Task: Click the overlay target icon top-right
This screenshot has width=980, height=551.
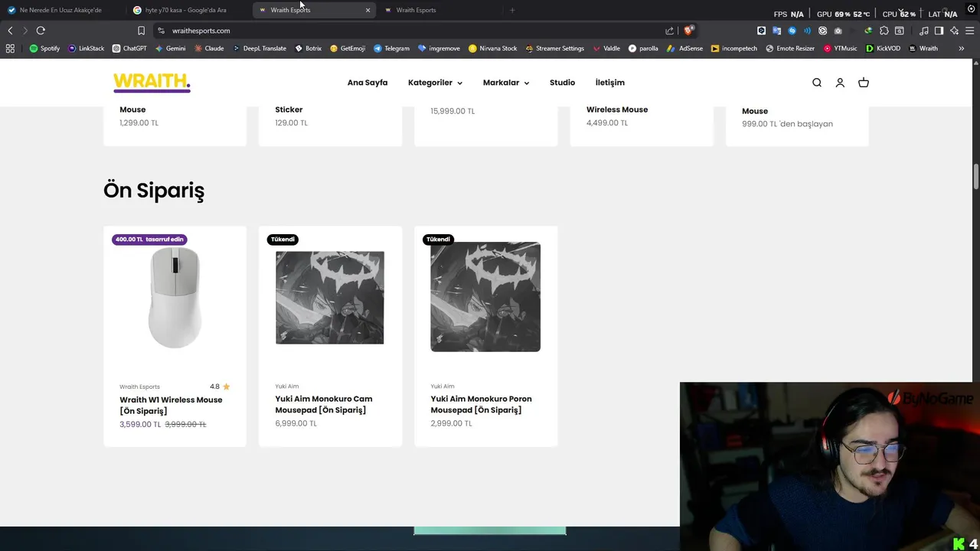Action: 971,8
